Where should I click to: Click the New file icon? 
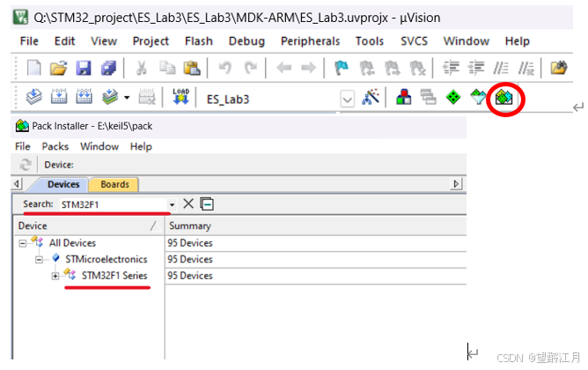pyautogui.click(x=33, y=68)
